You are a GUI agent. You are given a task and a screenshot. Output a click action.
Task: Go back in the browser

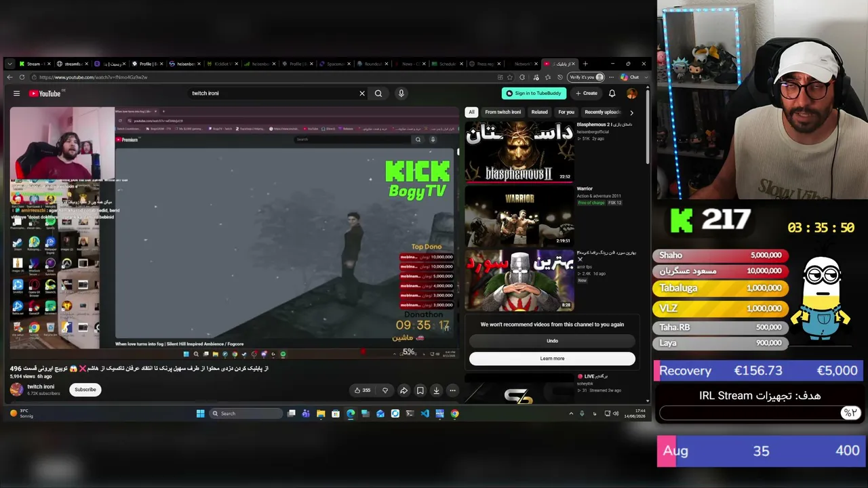tap(9, 77)
